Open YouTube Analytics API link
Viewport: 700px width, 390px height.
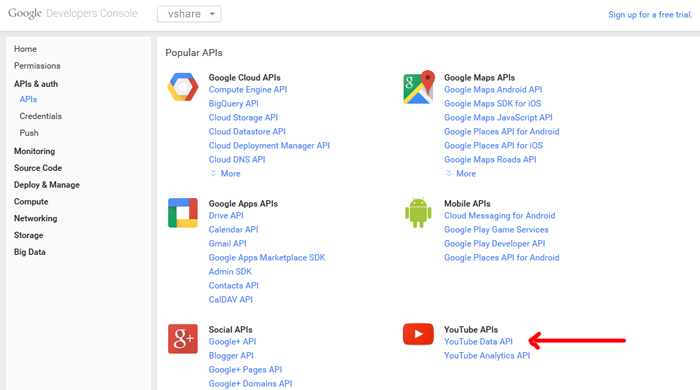pos(487,356)
